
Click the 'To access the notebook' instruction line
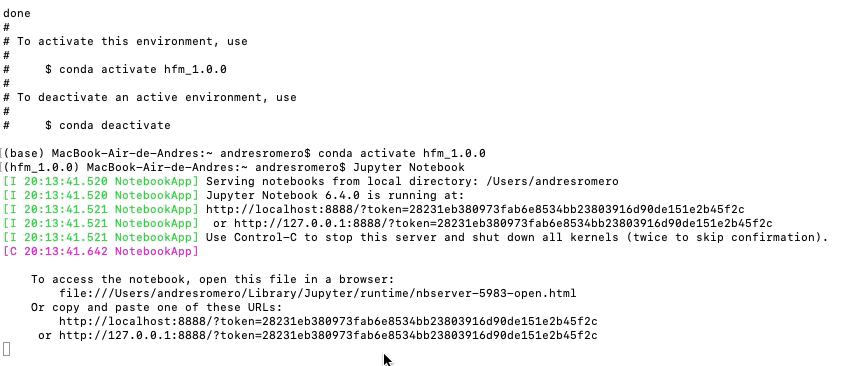213,279
